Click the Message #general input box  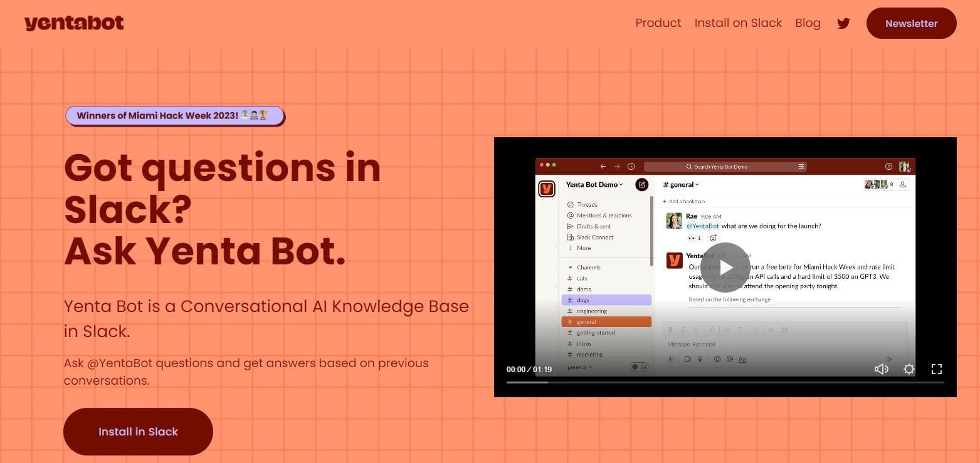785,344
